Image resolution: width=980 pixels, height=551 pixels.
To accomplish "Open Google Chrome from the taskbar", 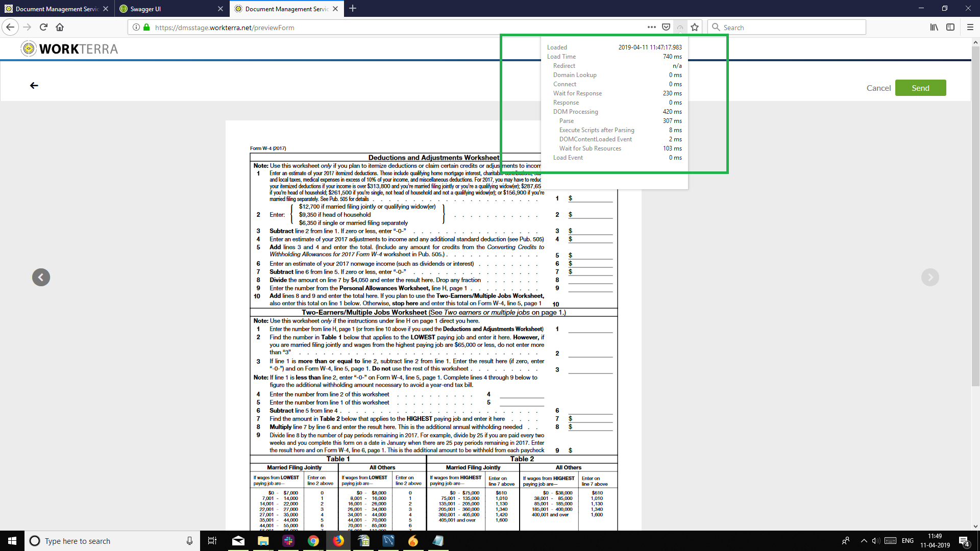I will [x=313, y=541].
